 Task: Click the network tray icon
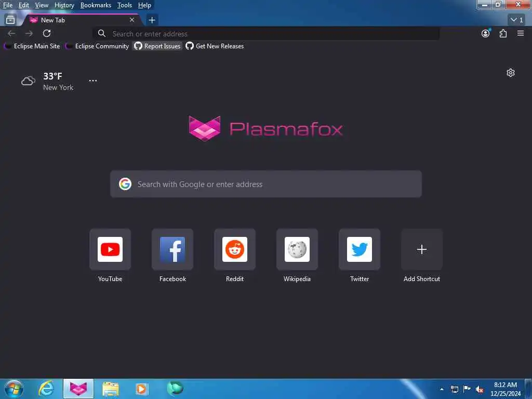coord(455,389)
